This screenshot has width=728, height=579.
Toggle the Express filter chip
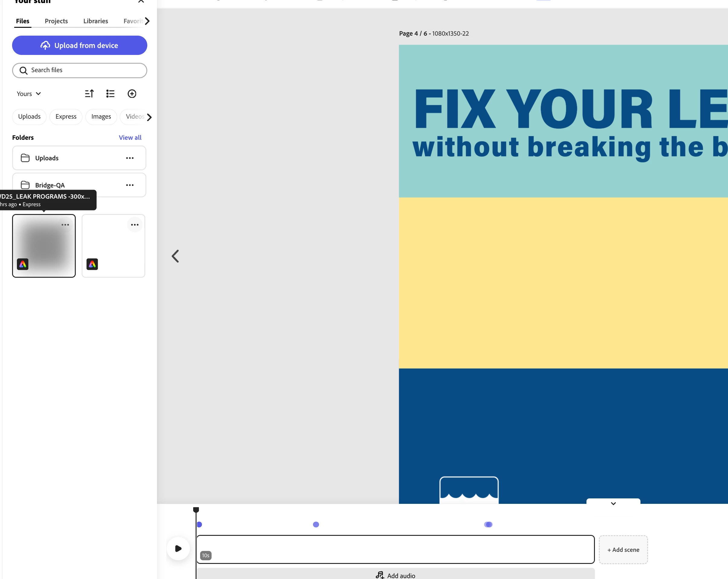click(x=66, y=117)
